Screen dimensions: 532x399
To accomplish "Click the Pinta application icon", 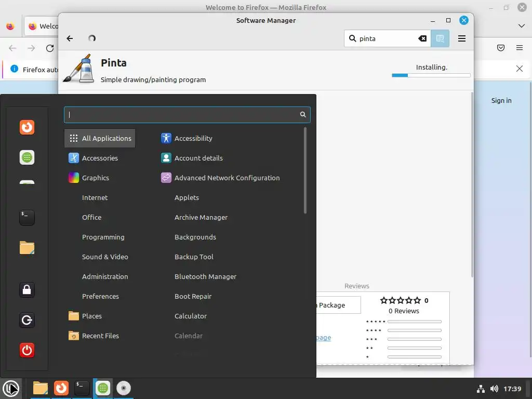I will 79,69.
